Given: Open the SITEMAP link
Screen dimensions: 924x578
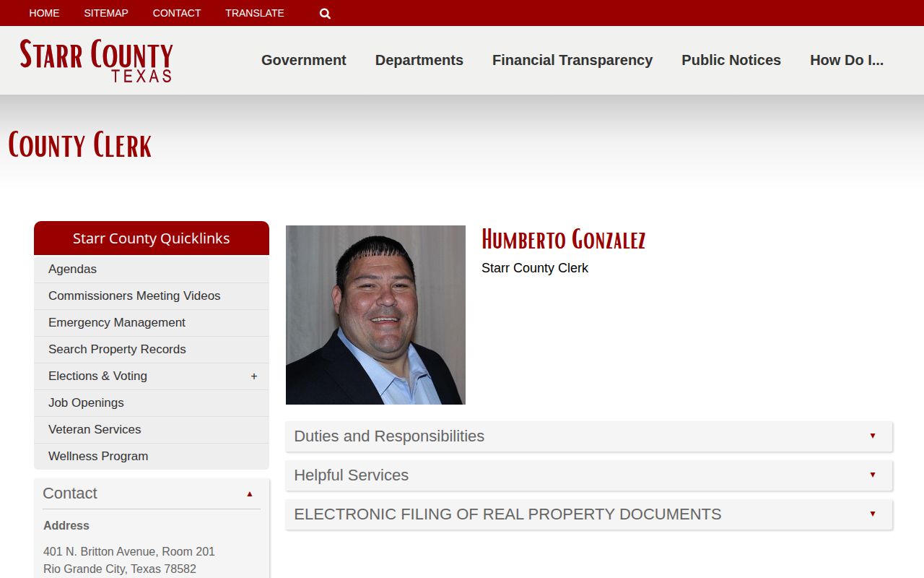Looking at the screenshot, I should point(106,13).
